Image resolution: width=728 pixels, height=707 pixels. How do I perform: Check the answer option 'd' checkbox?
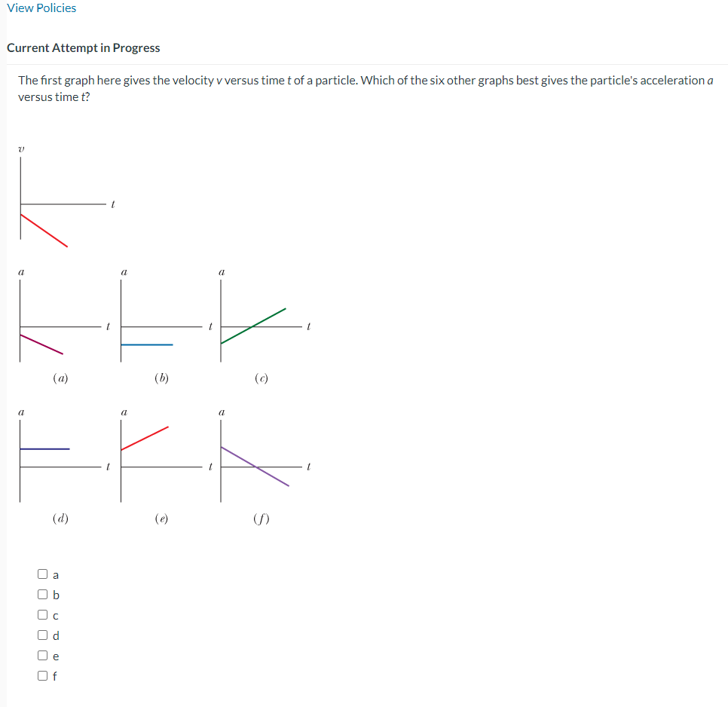43,635
